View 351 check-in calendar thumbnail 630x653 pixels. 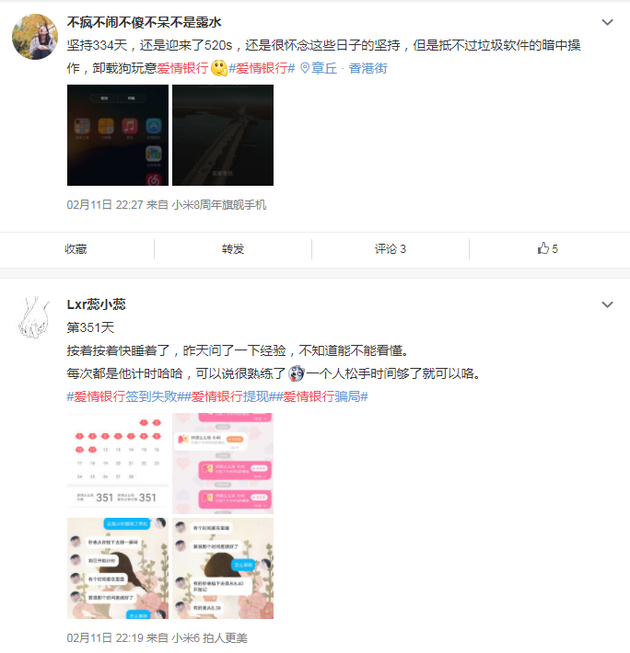tap(118, 463)
